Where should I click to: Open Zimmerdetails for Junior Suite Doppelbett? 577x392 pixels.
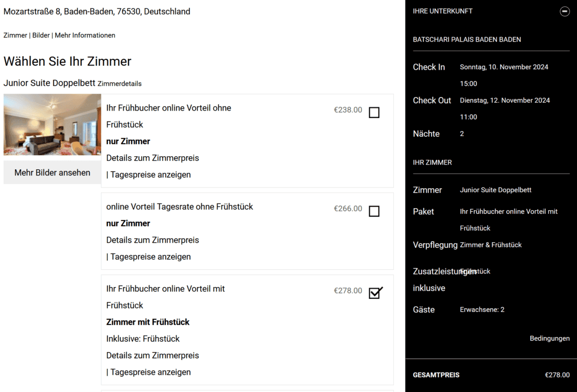[x=120, y=84]
